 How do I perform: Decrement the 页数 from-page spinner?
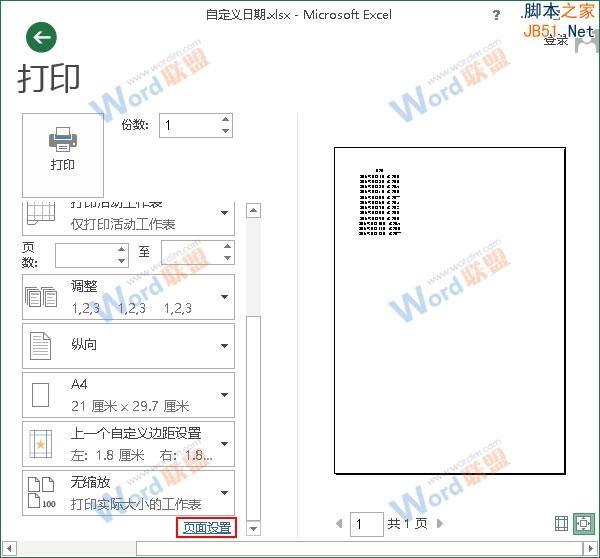pos(121,261)
